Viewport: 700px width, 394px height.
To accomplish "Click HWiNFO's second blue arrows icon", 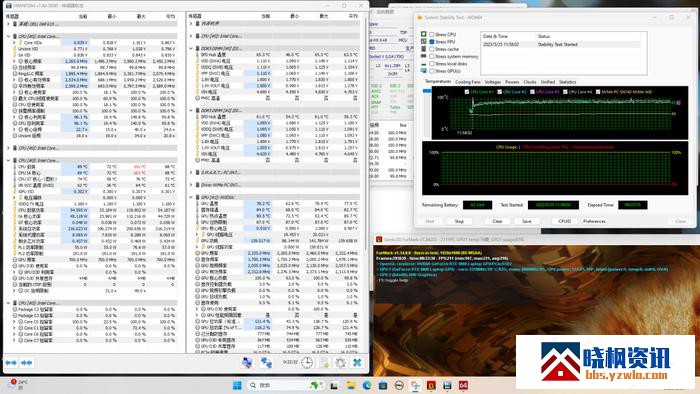I will pos(26,363).
